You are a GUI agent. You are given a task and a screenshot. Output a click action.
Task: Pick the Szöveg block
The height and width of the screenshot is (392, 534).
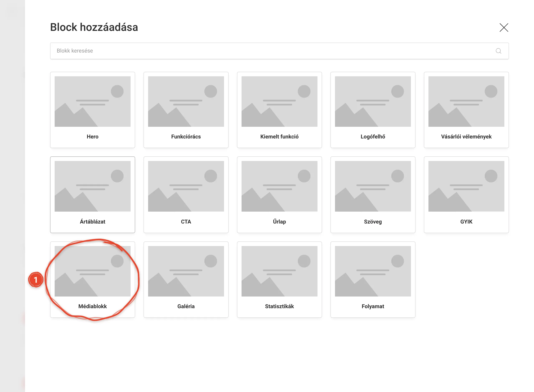pyautogui.click(x=373, y=195)
